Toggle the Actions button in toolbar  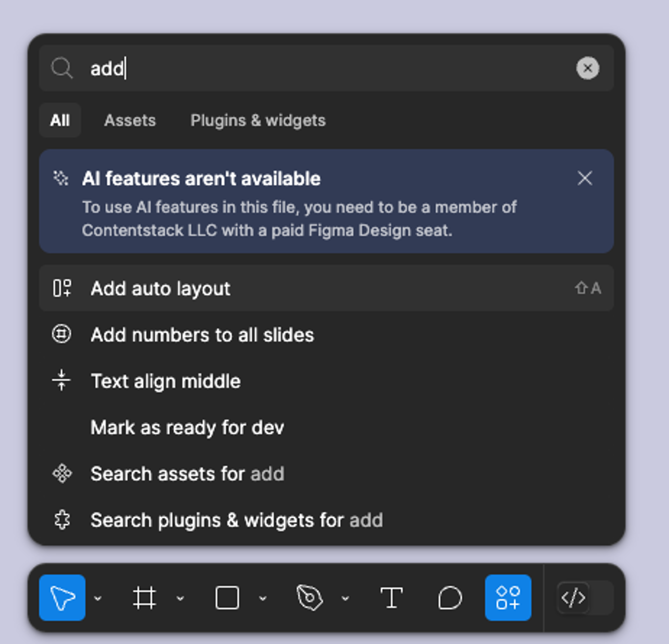[x=508, y=598]
